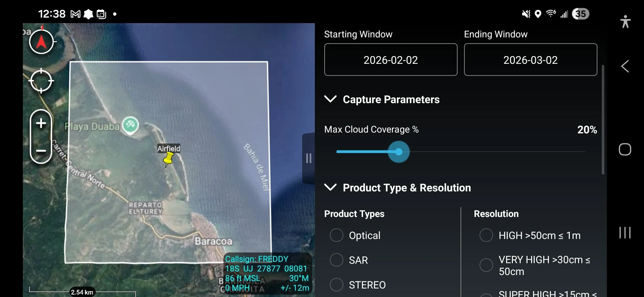Tap the muted sound status icon

(526, 14)
